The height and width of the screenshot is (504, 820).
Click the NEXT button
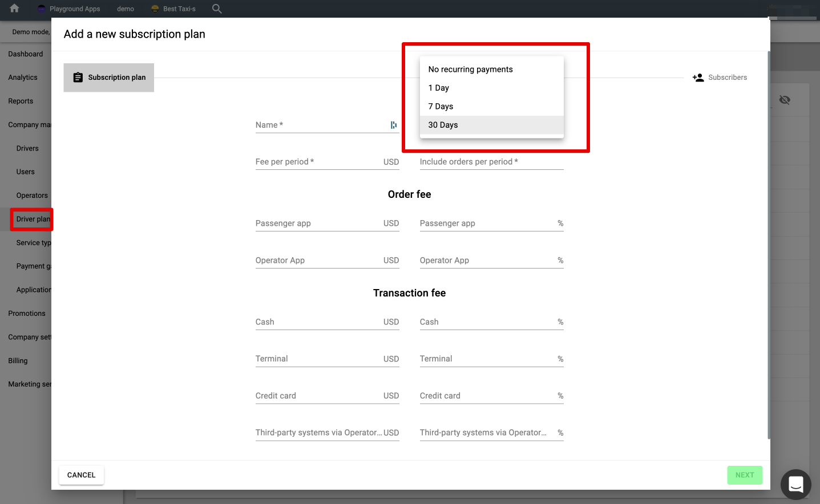pyautogui.click(x=744, y=475)
